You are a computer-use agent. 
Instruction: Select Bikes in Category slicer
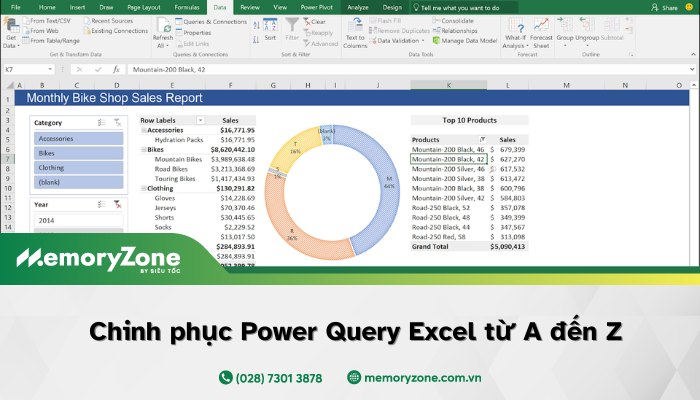click(79, 153)
